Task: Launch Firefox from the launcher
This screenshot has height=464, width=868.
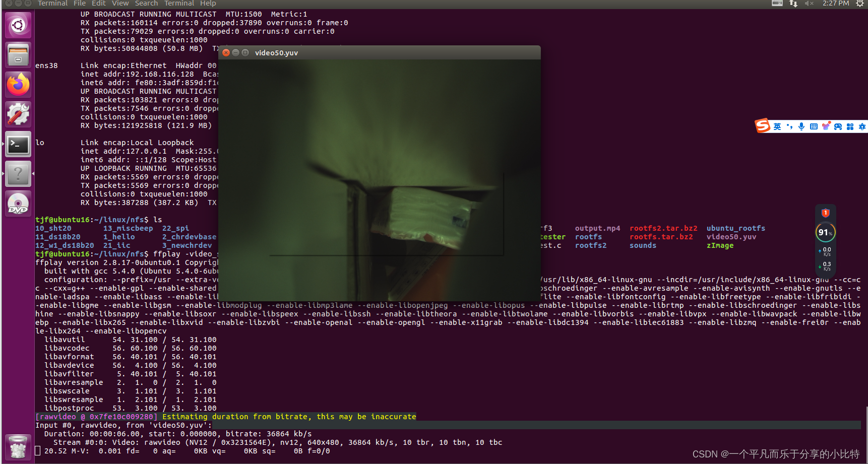Action: [18, 85]
